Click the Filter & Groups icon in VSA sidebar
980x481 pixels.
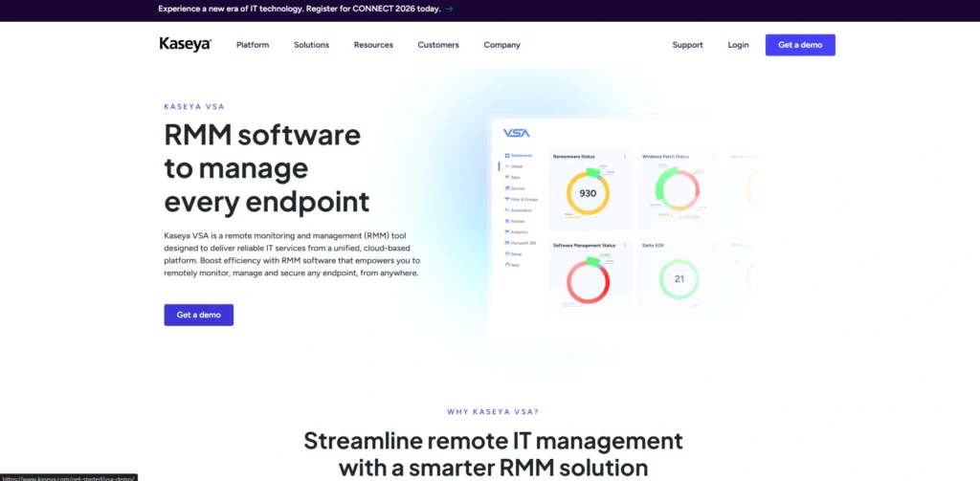click(x=507, y=199)
